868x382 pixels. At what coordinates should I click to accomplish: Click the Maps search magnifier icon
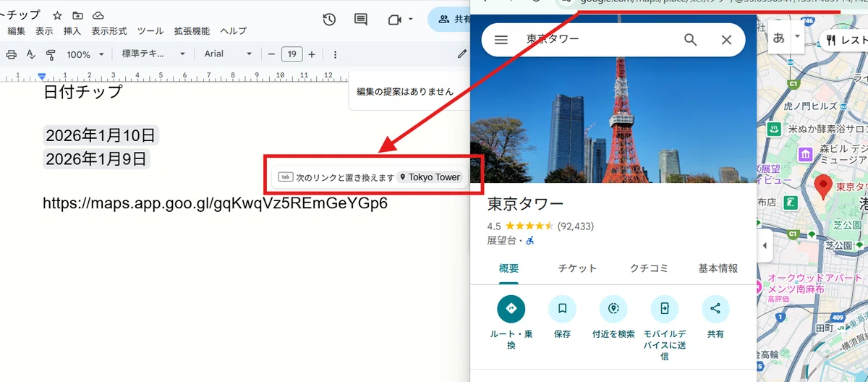coord(690,40)
